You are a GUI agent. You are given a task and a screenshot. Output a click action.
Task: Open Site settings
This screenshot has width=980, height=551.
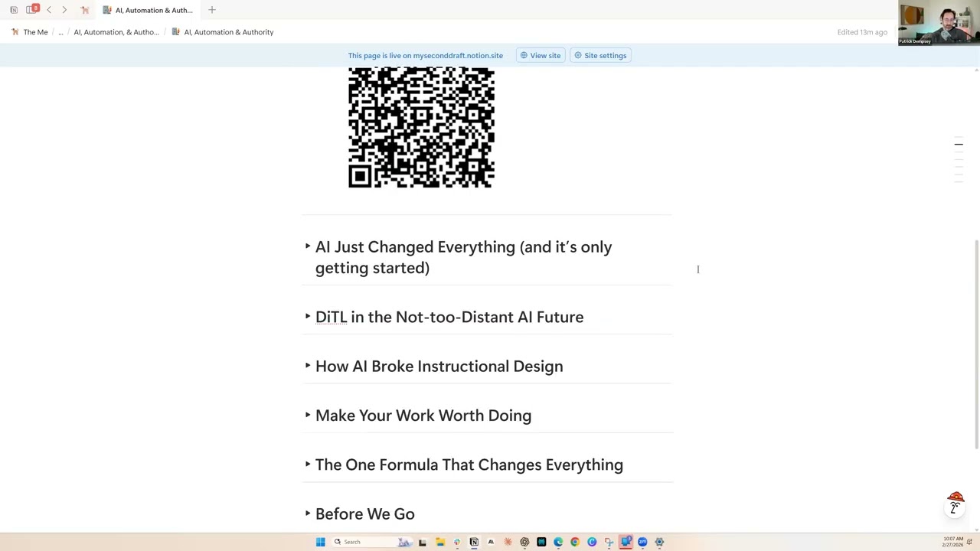(x=601, y=55)
